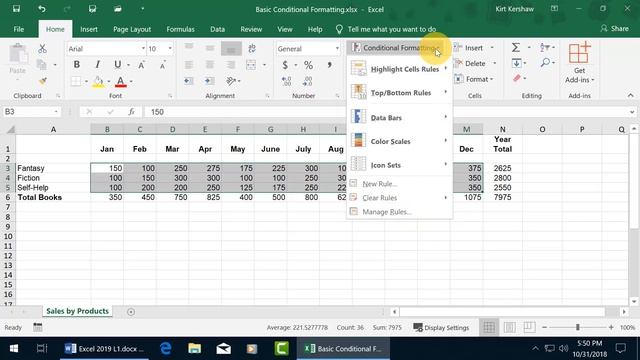Image resolution: width=640 pixels, height=360 pixels.
Task: Apply red font color with the A icon
Action: [x=120, y=82]
